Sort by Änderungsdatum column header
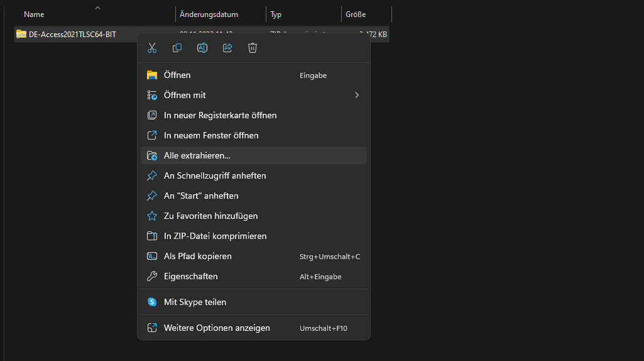Viewport: 644px width, 361px height. pyautogui.click(x=209, y=14)
